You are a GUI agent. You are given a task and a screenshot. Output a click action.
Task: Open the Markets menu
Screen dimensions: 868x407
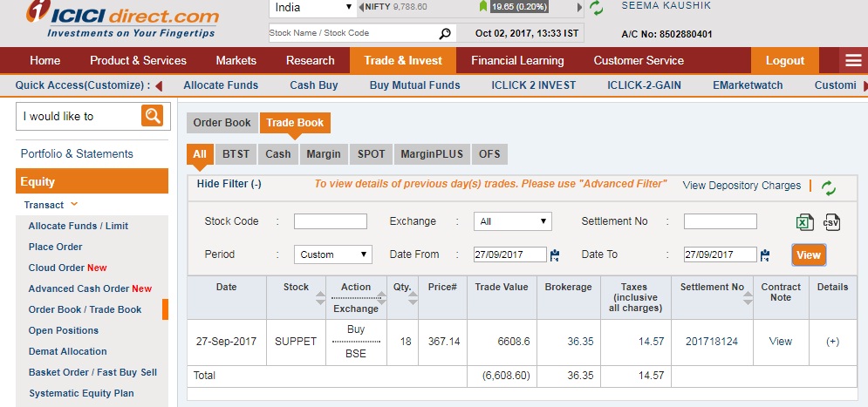(x=236, y=61)
